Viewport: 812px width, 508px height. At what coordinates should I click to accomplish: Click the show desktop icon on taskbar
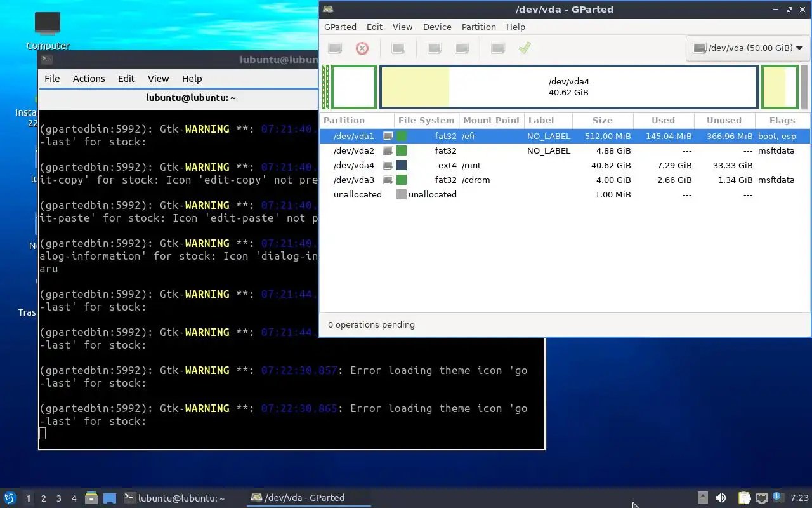(x=110, y=498)
